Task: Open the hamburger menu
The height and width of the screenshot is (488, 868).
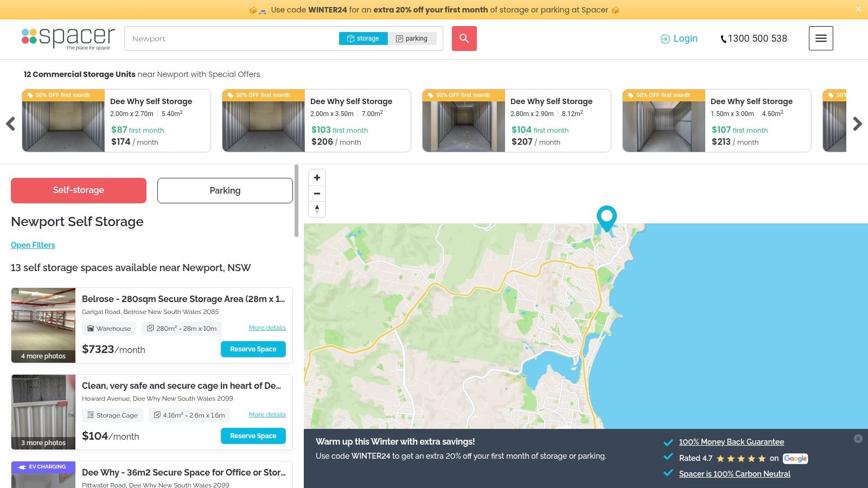Action: click(821, 38)
